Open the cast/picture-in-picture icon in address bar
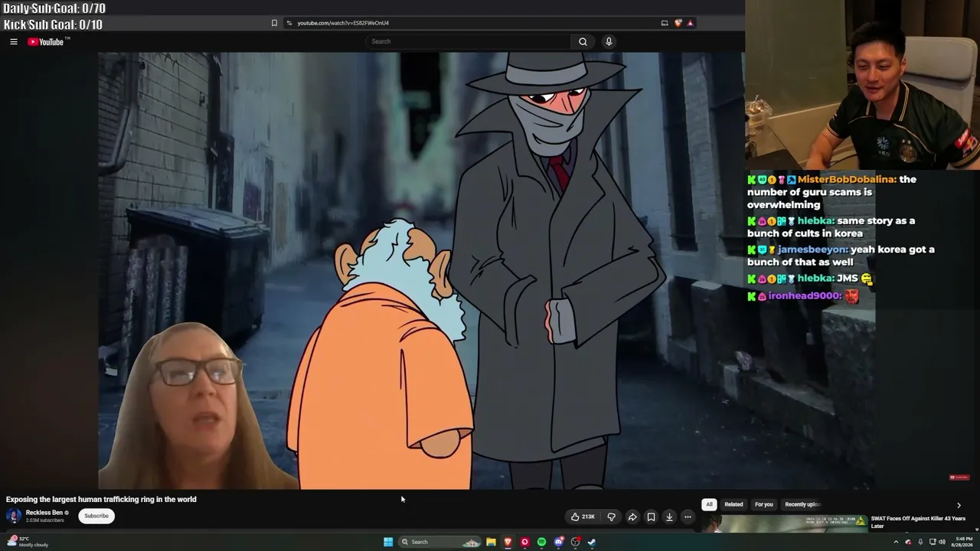 665,23
